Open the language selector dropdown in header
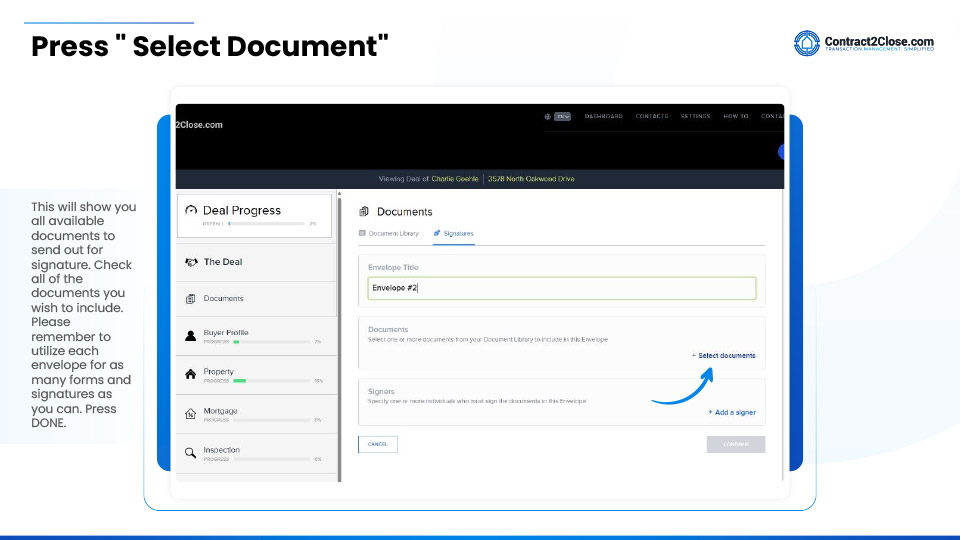The height and width of the screenshot is (540, 960). pos(563,116)
